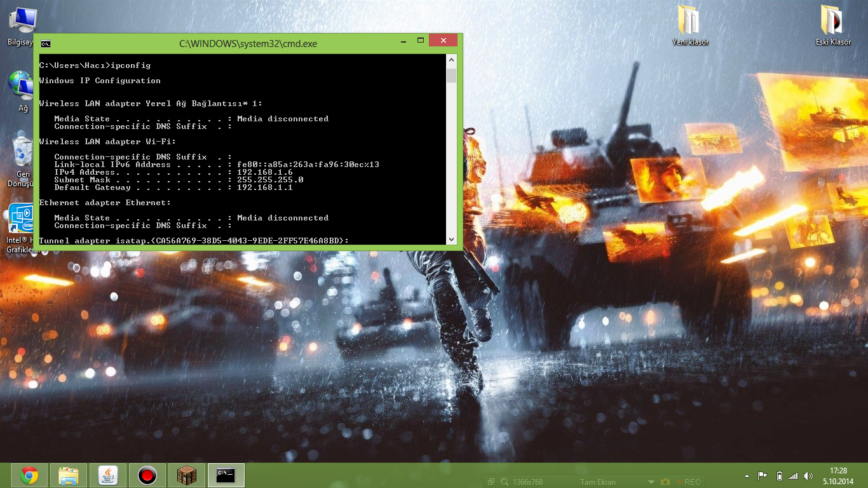Open the red record-button app on the taskbar

pos(147,475)
